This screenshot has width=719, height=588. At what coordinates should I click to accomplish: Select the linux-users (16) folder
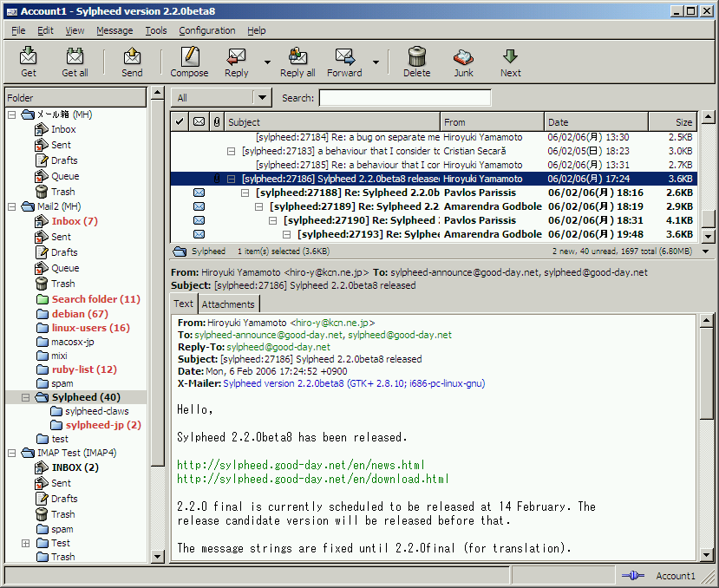pos(90,328)
